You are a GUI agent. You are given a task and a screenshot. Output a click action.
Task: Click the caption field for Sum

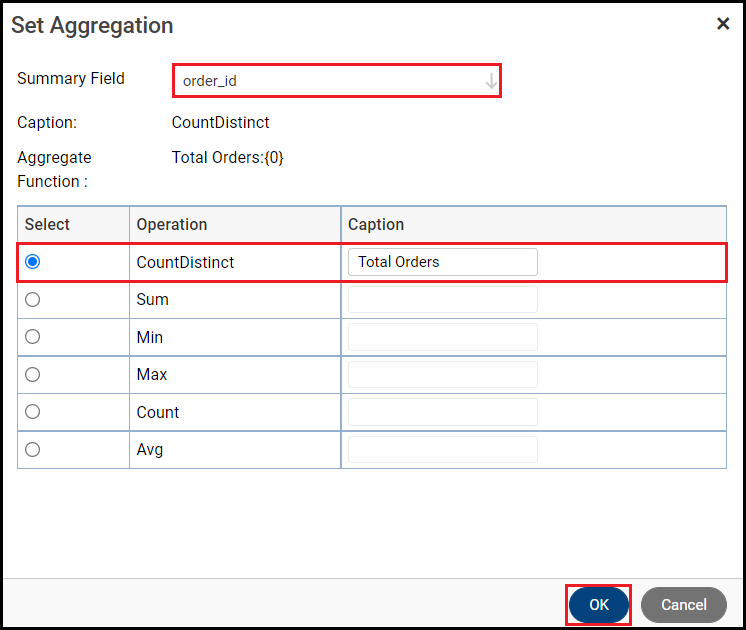coord(442,299)
